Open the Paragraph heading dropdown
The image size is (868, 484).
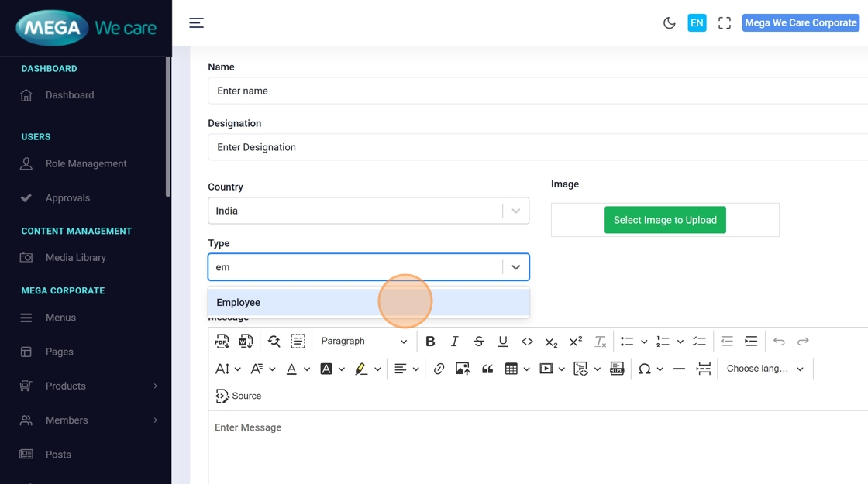tap(363, 342)
